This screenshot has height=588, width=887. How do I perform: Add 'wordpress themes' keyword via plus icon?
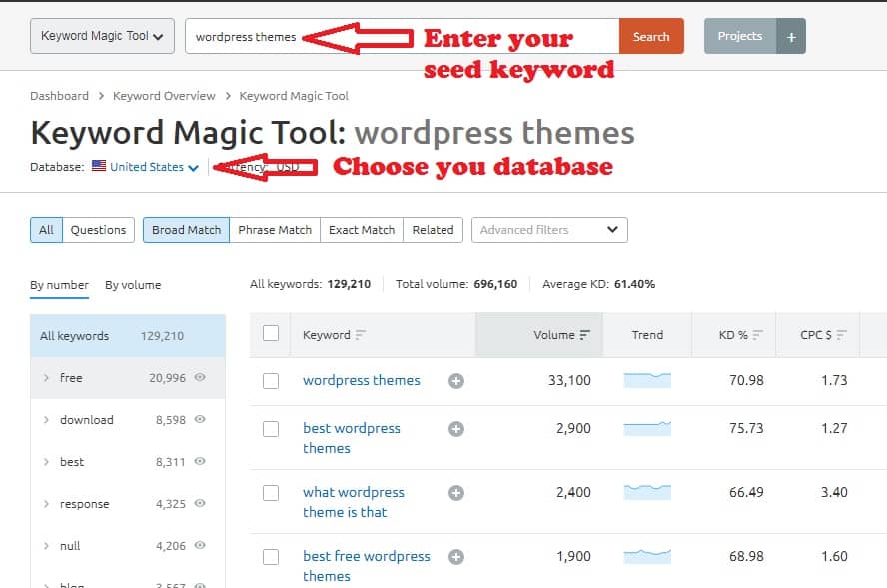pyautogui.click(x=456, y=381)
